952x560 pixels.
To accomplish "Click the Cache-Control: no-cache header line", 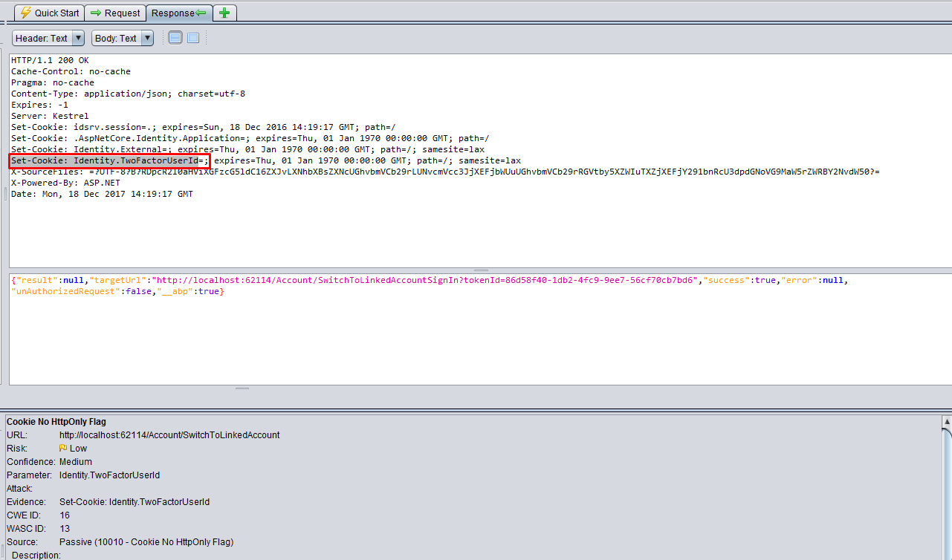I will click(x=71, y=71).
